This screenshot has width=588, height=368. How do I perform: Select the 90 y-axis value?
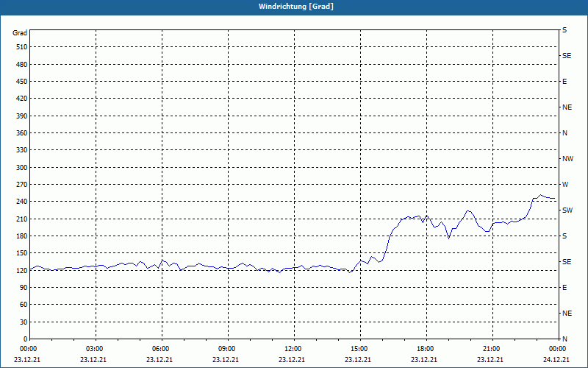24,287
